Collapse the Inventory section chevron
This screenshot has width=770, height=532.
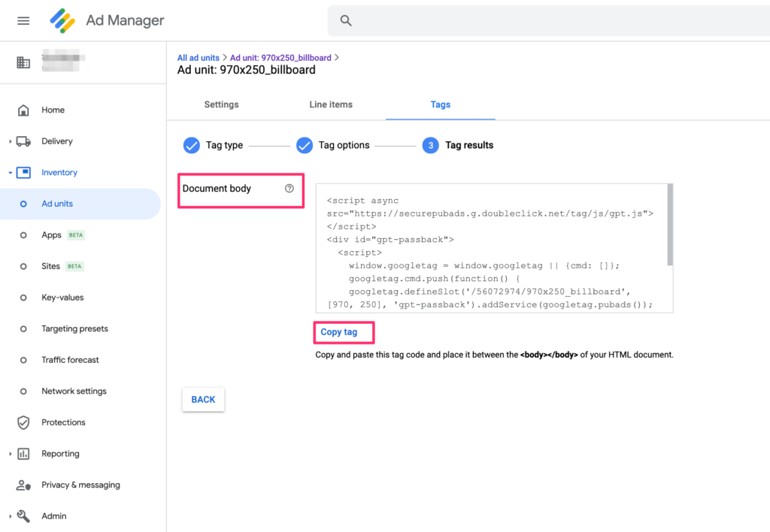9,172
